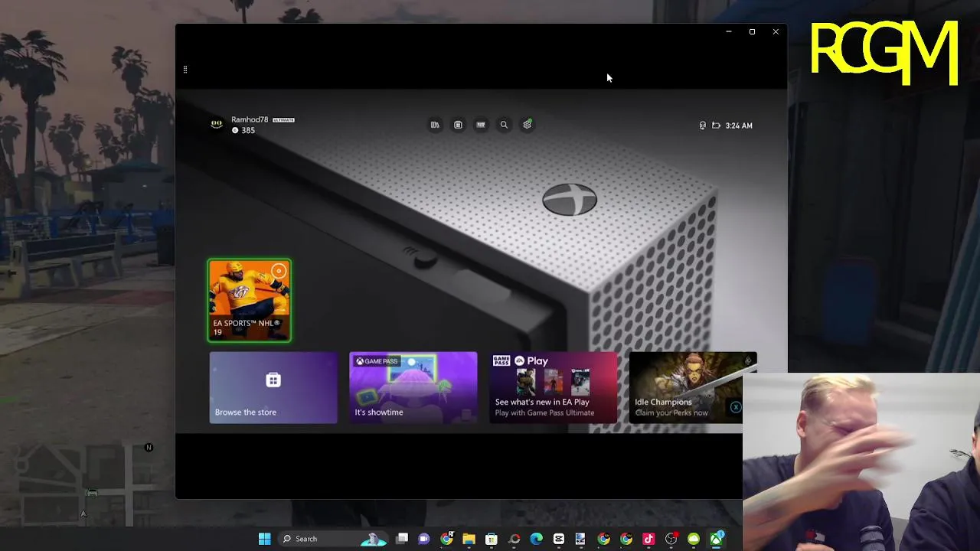Open TikTok from the taskbar
Screen dimensions: 980x551
[648, 539]
